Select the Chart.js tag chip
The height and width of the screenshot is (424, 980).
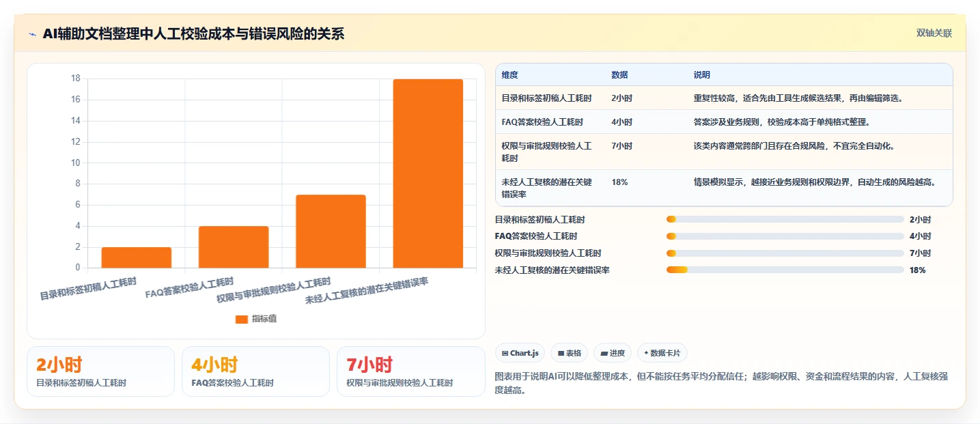click(520, 353)
